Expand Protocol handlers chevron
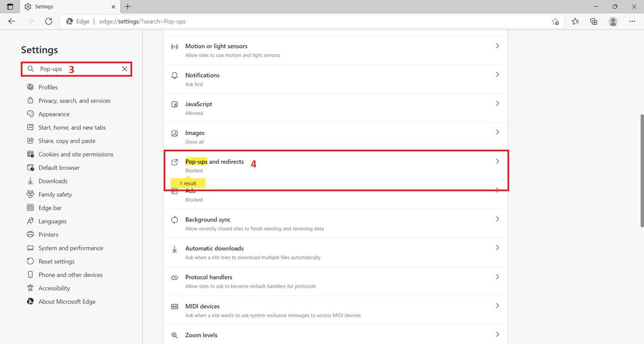 tap(497, 277)
